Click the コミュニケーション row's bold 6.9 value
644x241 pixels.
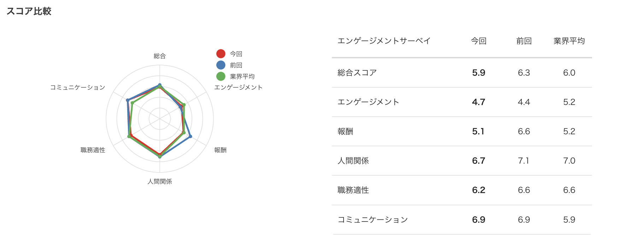point(479,220)
